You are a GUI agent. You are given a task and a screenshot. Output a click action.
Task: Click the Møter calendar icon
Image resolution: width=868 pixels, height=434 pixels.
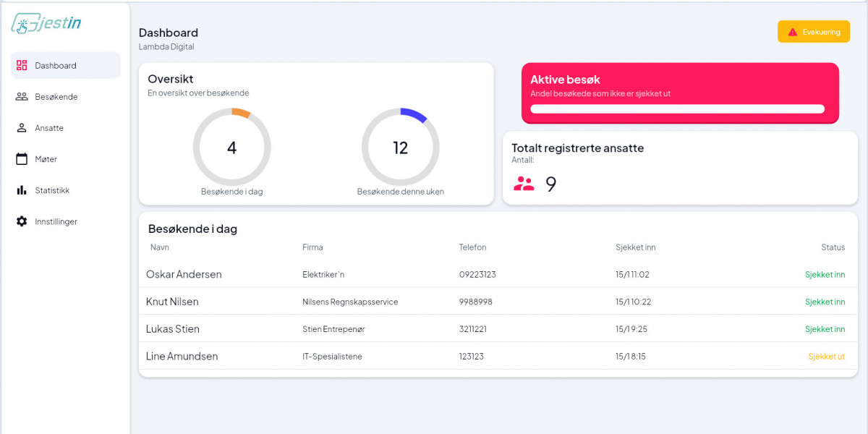[x=22, y=159]
